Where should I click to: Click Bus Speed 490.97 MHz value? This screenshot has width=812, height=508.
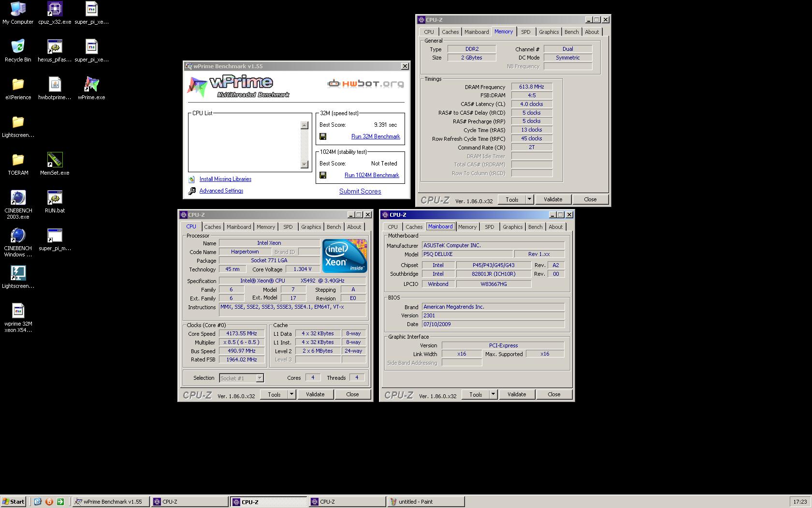tap(242, 351)
